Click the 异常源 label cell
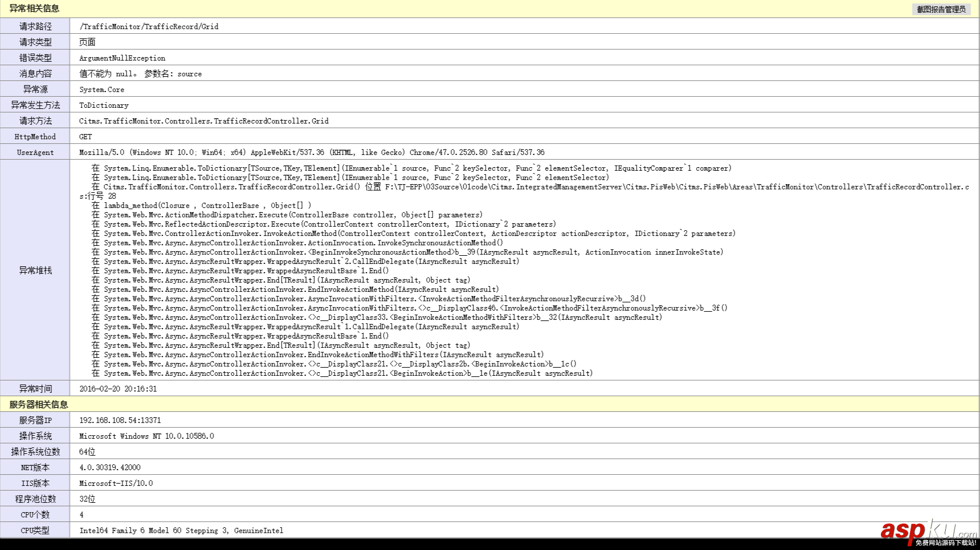This screenshot has width=980, height=550. coord(35,89)
